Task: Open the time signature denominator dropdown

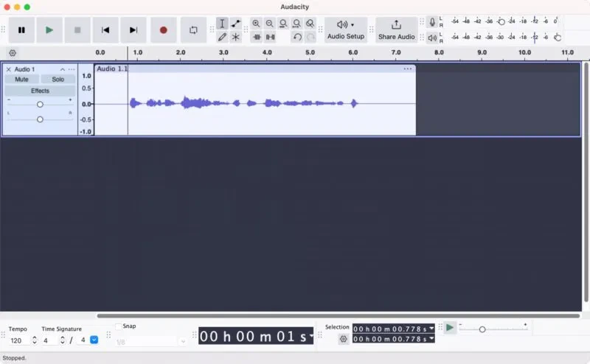Action: [x=94, y=340]
